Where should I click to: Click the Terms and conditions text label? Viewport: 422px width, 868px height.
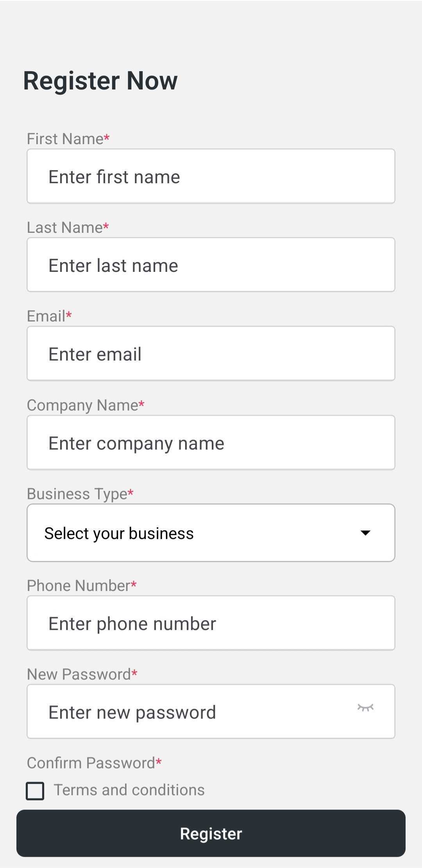pos(129,790)
